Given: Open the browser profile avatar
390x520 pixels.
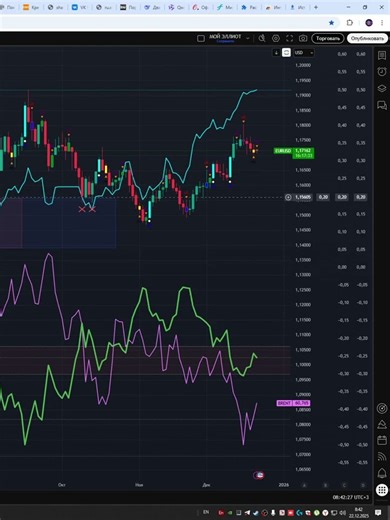Looking at the screenshot, I should coord(369,23).
